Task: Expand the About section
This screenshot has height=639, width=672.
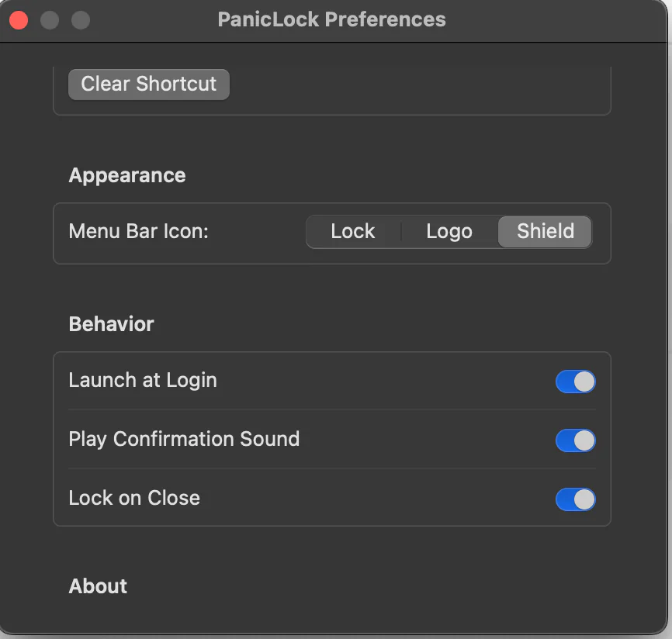Action: point(98,586)
